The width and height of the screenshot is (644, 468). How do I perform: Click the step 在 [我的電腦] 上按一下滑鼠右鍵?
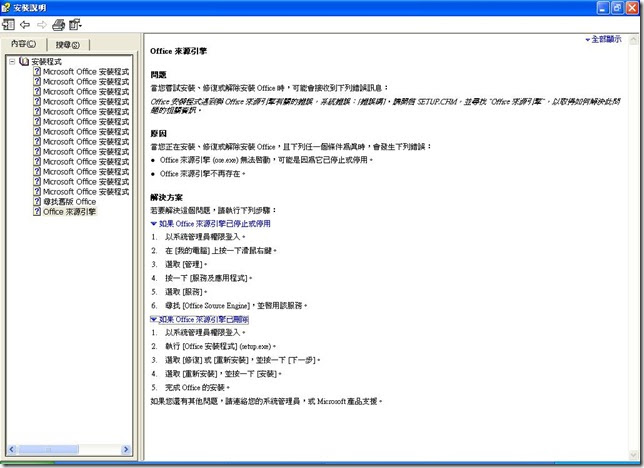(x=221, y=250)
